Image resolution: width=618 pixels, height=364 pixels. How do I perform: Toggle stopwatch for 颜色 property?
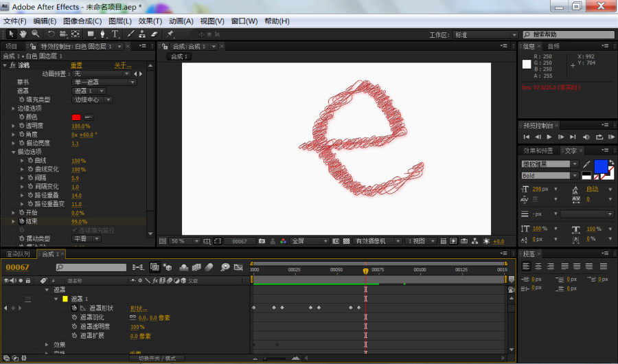(x=22, y=117)
